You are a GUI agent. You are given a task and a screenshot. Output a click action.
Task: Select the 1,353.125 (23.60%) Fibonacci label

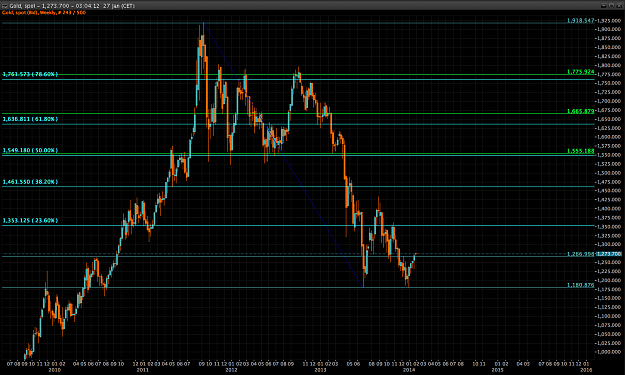tap(30, 220)
